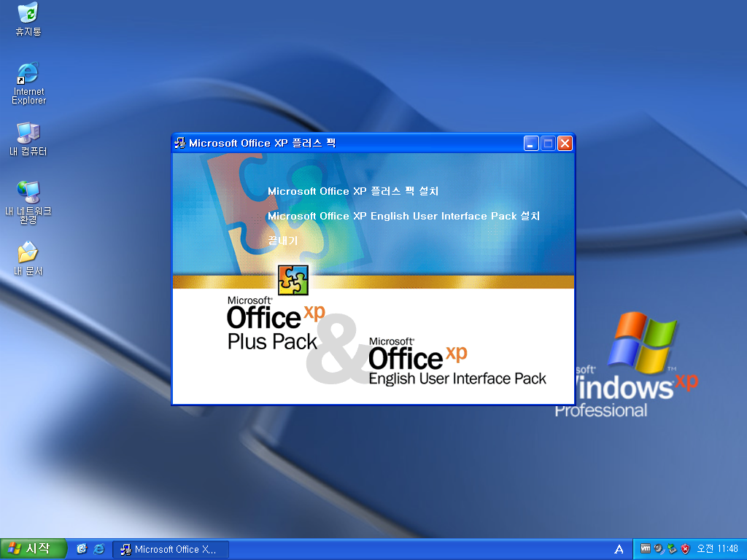
Task: Launch Internet Explorer from the quick launch bar
Action: click(98, 549)
